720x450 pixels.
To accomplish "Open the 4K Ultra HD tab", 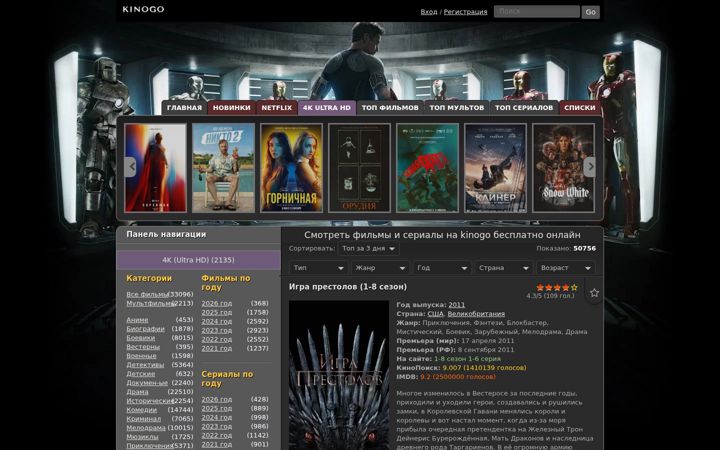I will pos(326,107).
